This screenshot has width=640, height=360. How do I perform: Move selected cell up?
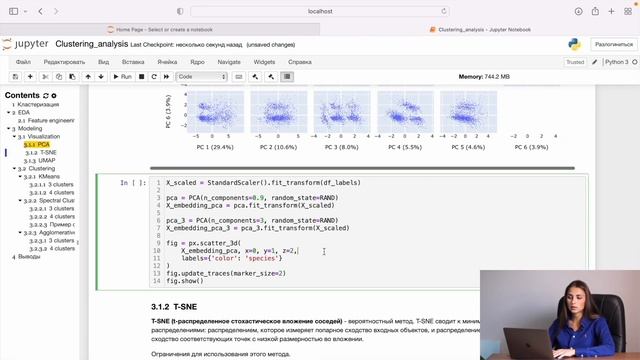[88, 77]
